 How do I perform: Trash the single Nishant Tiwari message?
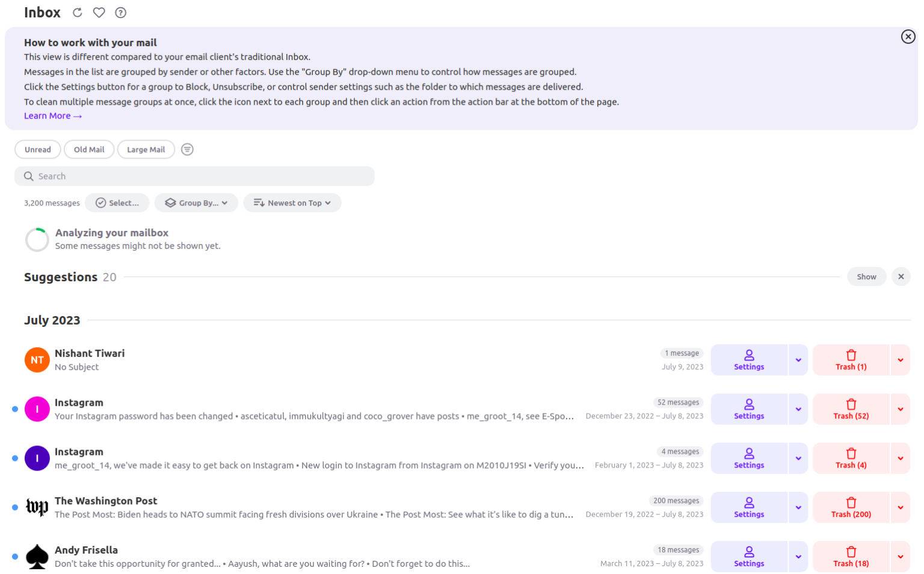pos(851,360)
